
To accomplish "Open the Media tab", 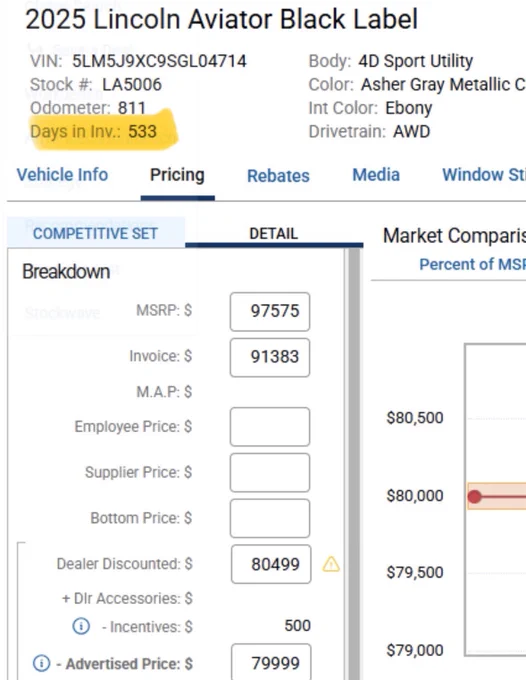I will (x=376, y=175).
